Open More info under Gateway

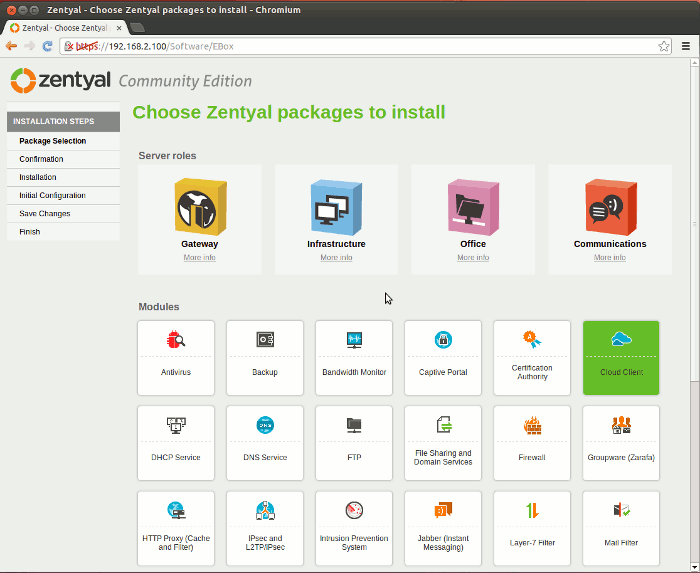click(x=200, y=257)
